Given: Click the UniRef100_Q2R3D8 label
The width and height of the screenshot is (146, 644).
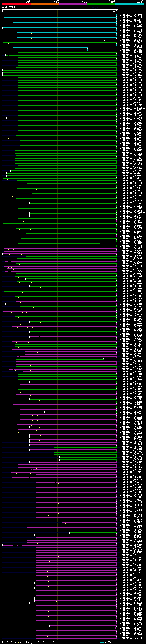Looking at the screenshot, I should [131, 32].
